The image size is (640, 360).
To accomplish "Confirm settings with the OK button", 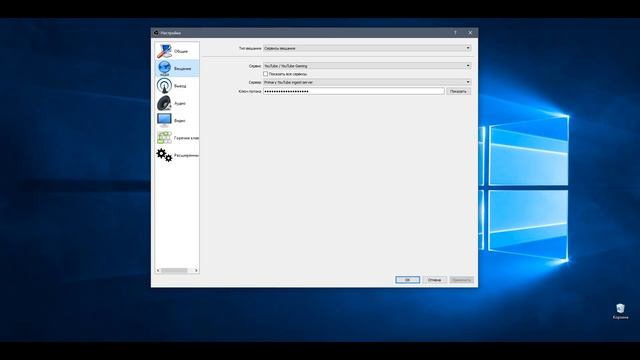I will pyautogui.click(x=407, y=280).
